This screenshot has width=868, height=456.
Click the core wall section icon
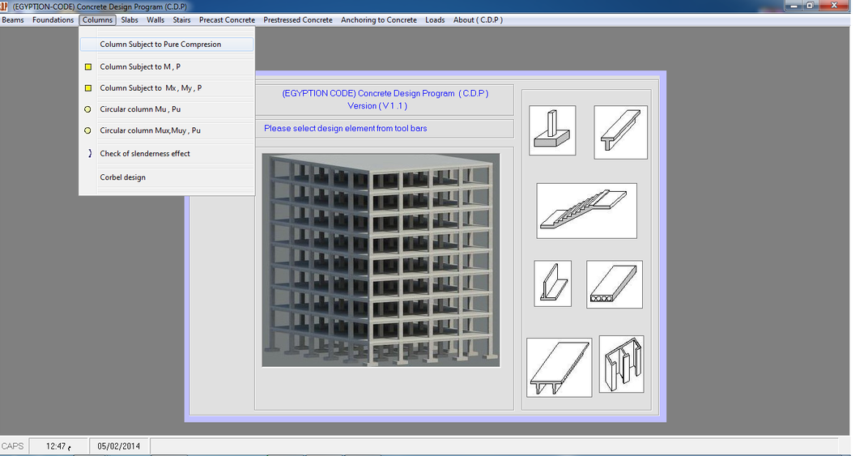622,364
